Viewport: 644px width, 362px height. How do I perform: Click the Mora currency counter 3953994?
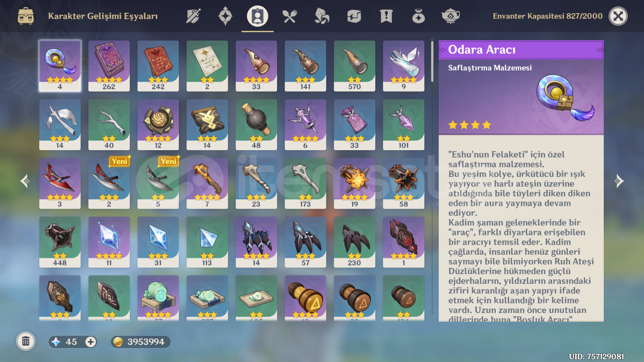click(141, 342)
